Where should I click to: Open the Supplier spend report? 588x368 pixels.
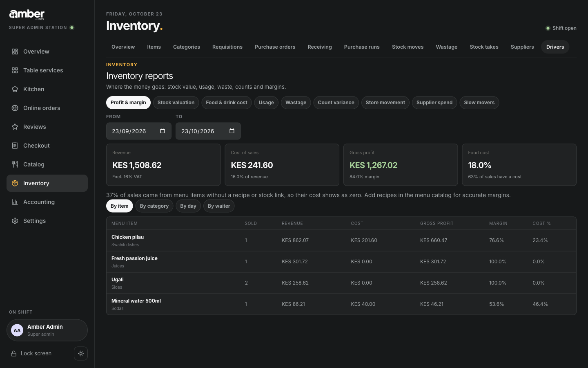point(434,103)
